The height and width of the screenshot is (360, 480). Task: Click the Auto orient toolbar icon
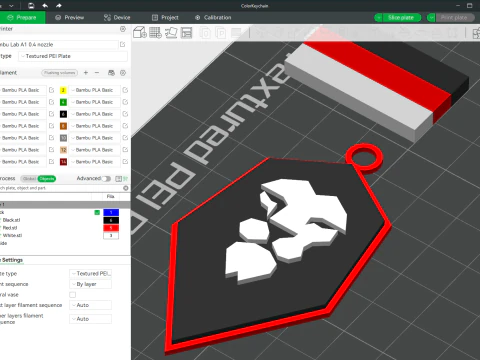click(x=171, y=33)
